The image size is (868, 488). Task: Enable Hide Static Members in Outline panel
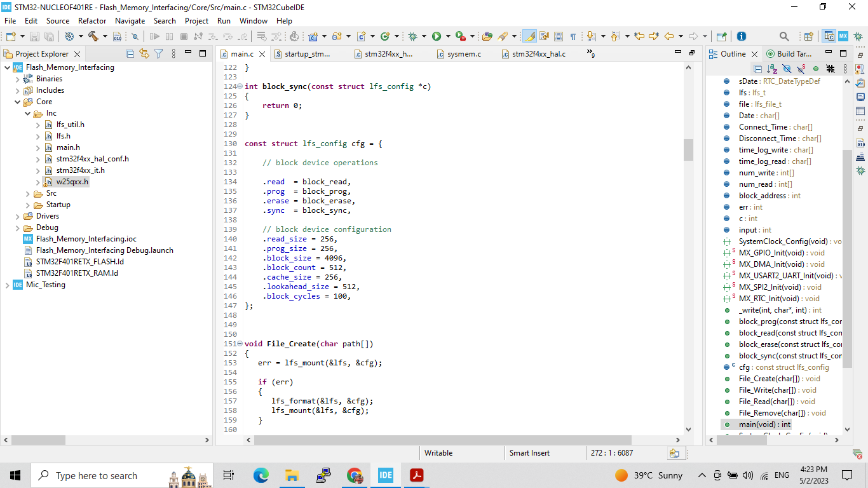tap(801, 69)
